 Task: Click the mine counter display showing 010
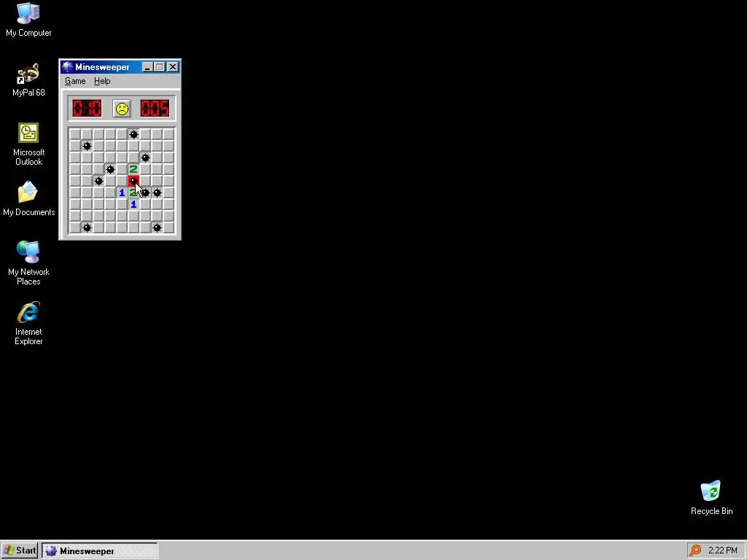[x=87, y=109]
